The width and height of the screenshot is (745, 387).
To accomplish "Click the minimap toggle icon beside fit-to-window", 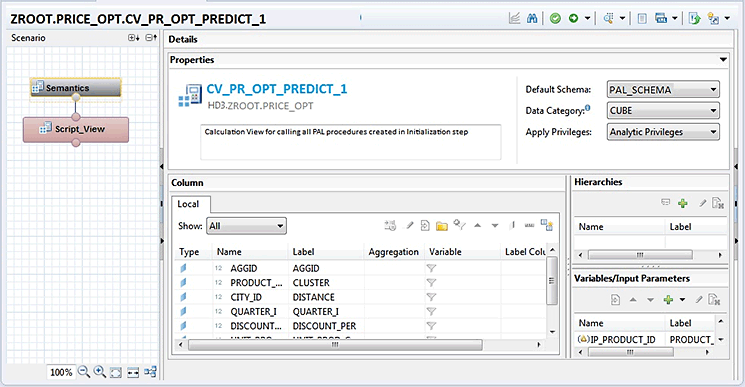I will 133,373.
